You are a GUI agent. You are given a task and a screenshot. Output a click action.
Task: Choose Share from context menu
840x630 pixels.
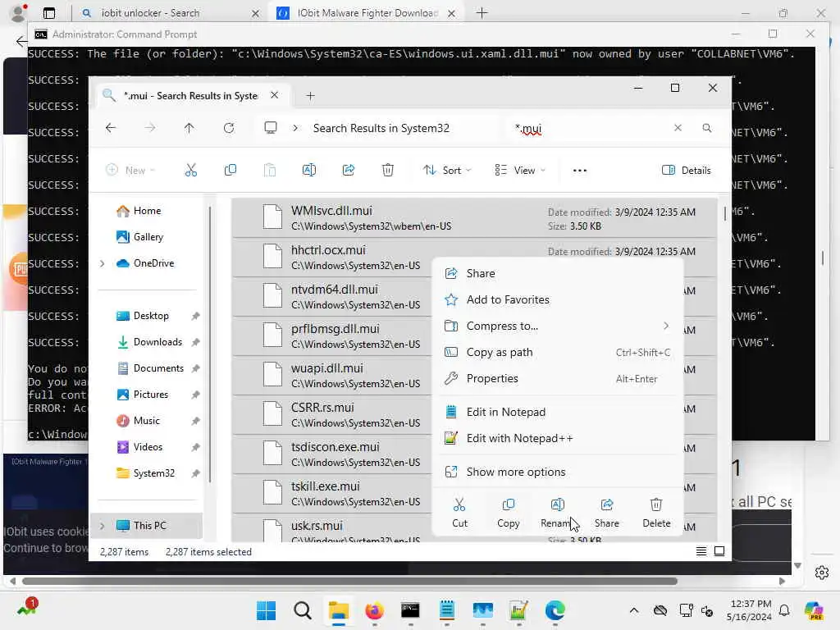click(x=558, y=273)
